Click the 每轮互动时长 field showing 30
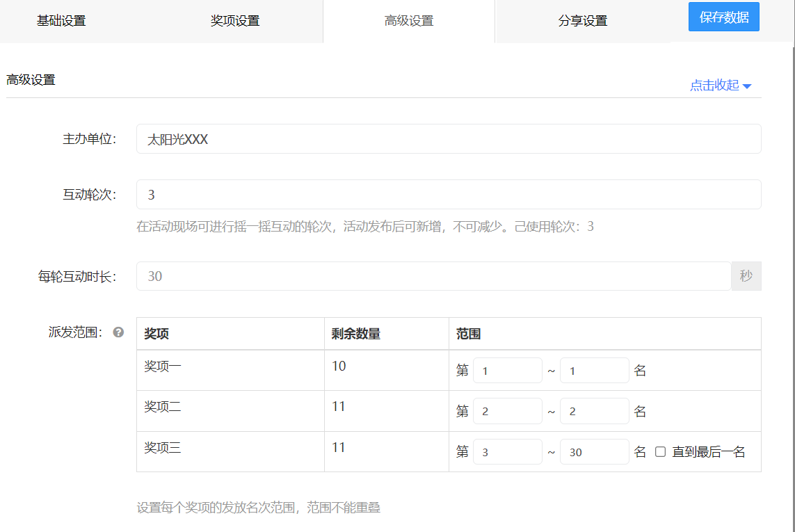This screenshot has width=795, height=532. pos(431,276)
